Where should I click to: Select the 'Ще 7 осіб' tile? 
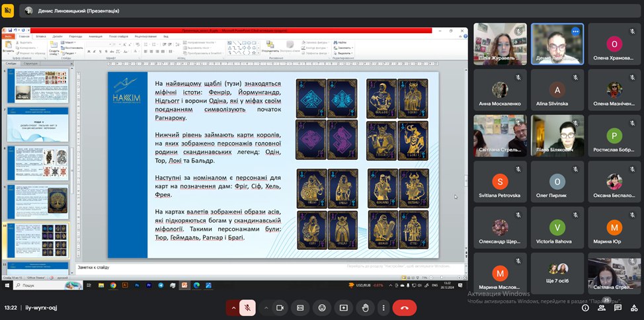557,273
